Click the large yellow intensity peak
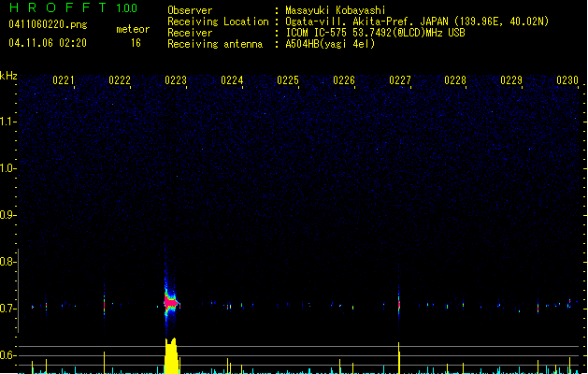The width and height of the screenshot is (588, 374). click(x=171, y=357)
